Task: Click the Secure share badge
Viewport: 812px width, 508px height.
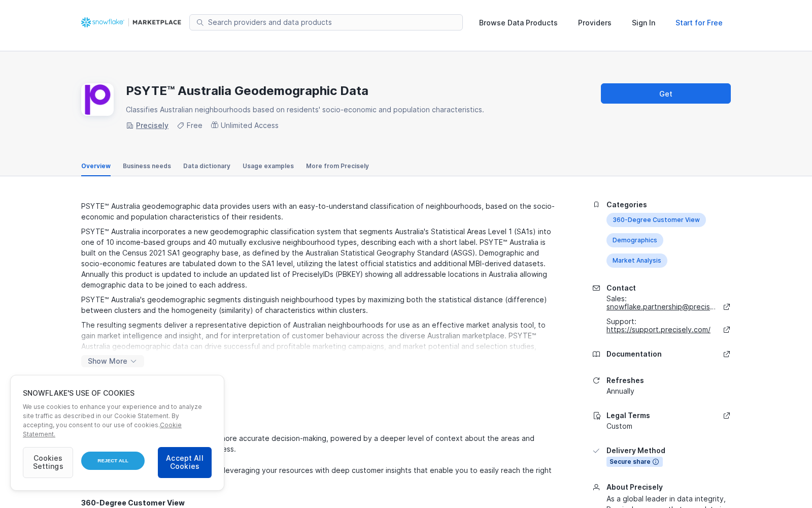Action: (634, 462)
